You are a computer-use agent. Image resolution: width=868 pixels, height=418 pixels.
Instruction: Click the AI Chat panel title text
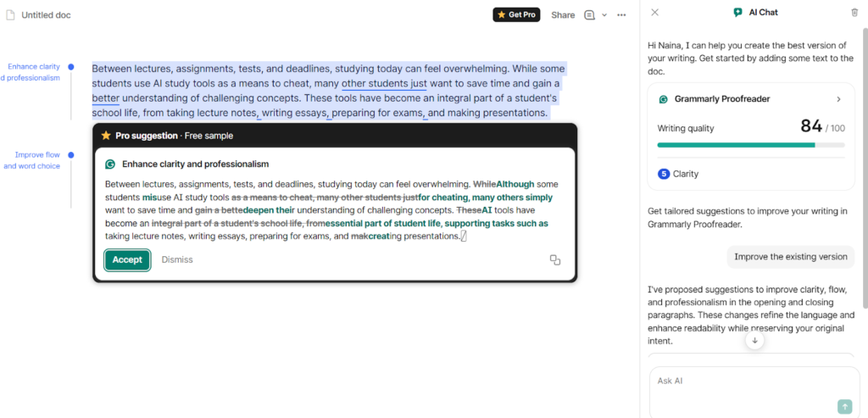tap(764, 12)
